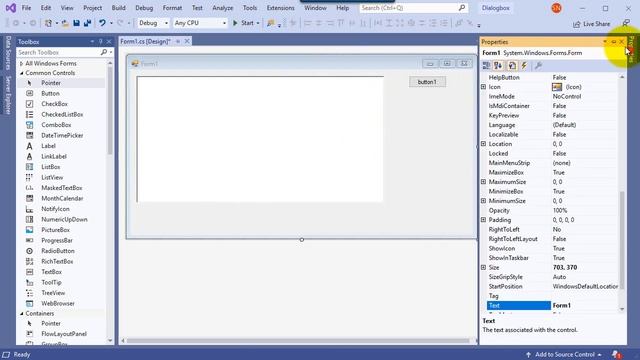Pin the Toolbox panel with auto-hide

click(x=100, y=42)
